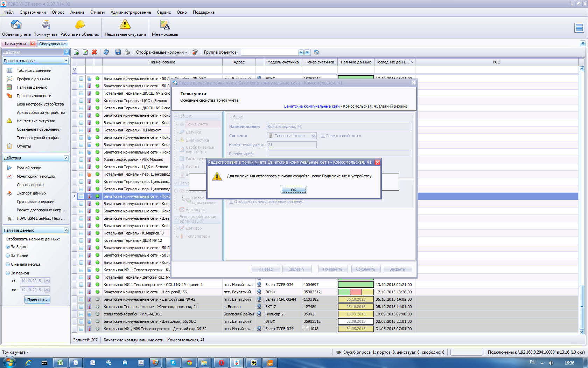Click the add new record icon
Viewport: 588px width, 368px height.
(x=76, y=52)
